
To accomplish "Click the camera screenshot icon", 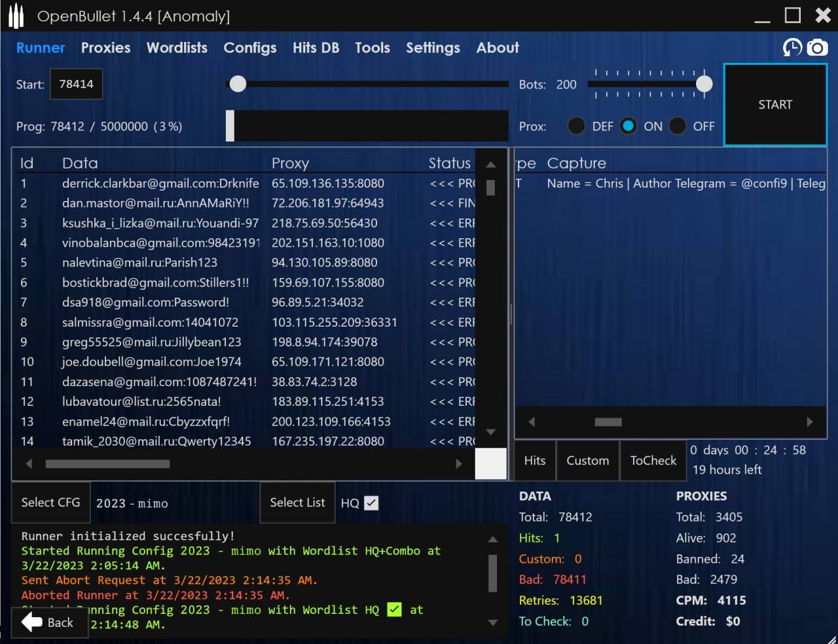I will tap(817, 48).
